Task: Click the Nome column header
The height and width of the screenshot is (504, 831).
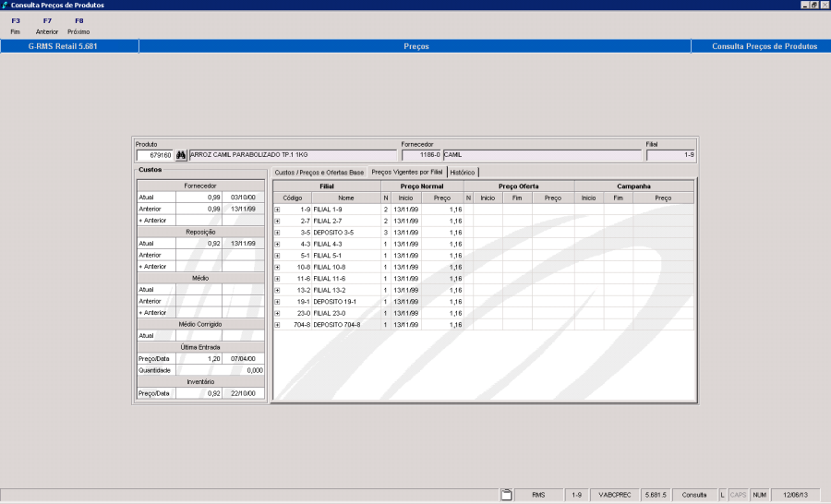Action: (346, 198)
